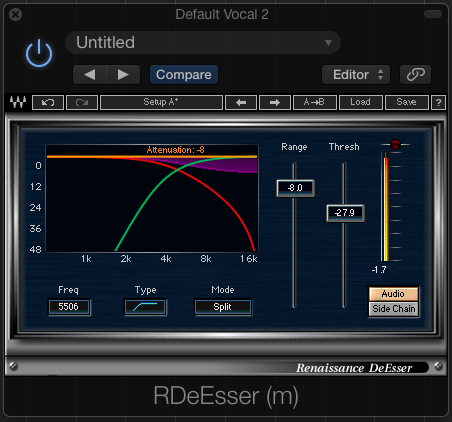The width and height of the screenshot is (452, 422).
Task: Click the Waves next preset right arrow
Action: 275,102
